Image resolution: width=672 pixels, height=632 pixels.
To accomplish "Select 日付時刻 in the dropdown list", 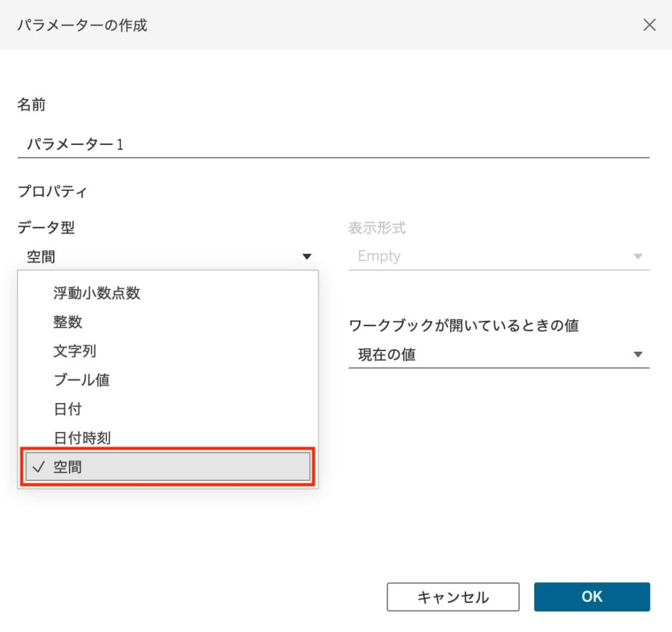I will (81, 438).
